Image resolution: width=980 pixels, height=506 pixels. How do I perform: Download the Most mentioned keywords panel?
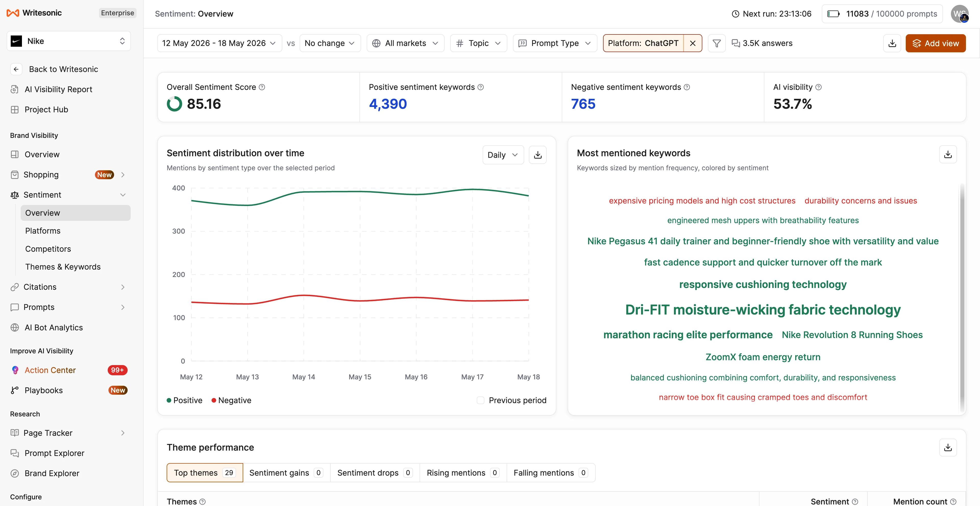(948, 154)
